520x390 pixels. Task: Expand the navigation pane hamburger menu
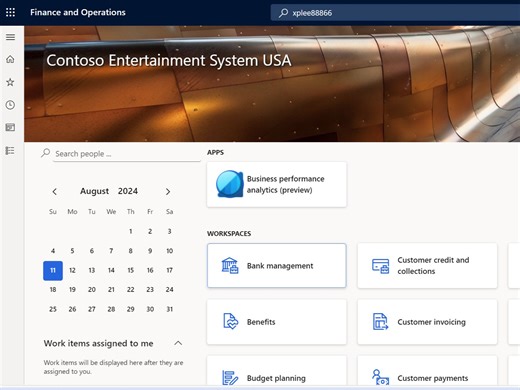point(10,37)
